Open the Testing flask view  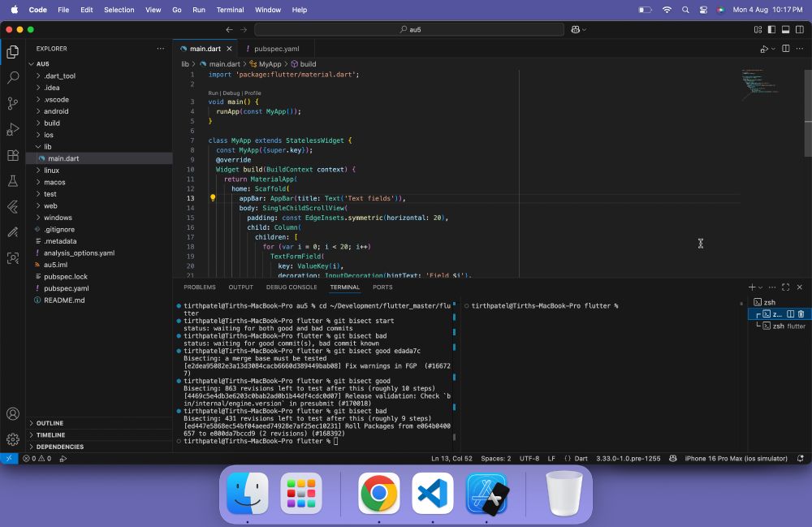coord(13,180)
